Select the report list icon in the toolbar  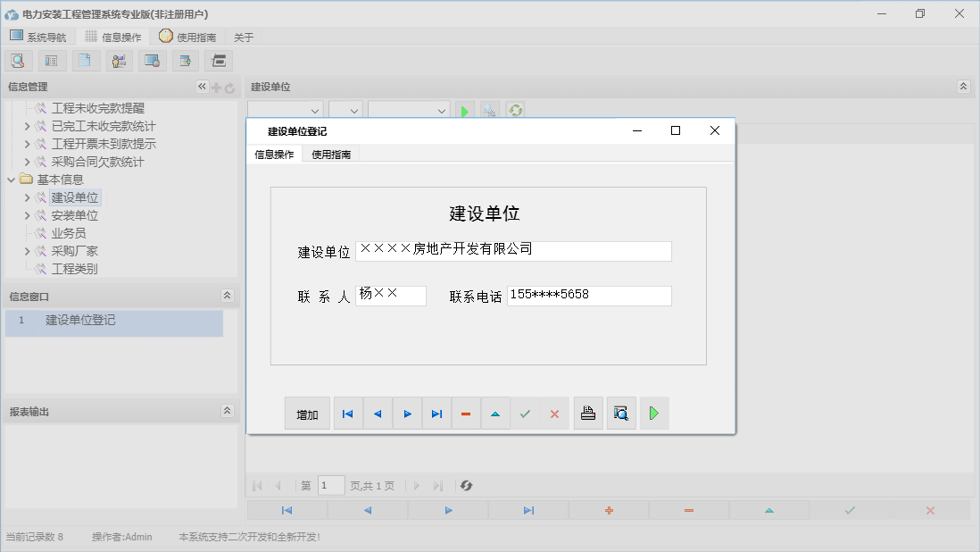pyautogui.click(x=51, y=60)
